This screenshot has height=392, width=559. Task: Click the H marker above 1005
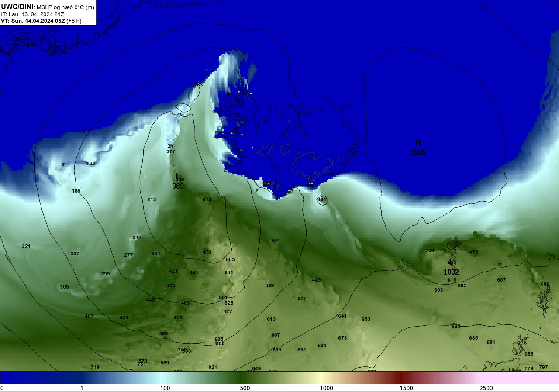[x=418, y=143]
